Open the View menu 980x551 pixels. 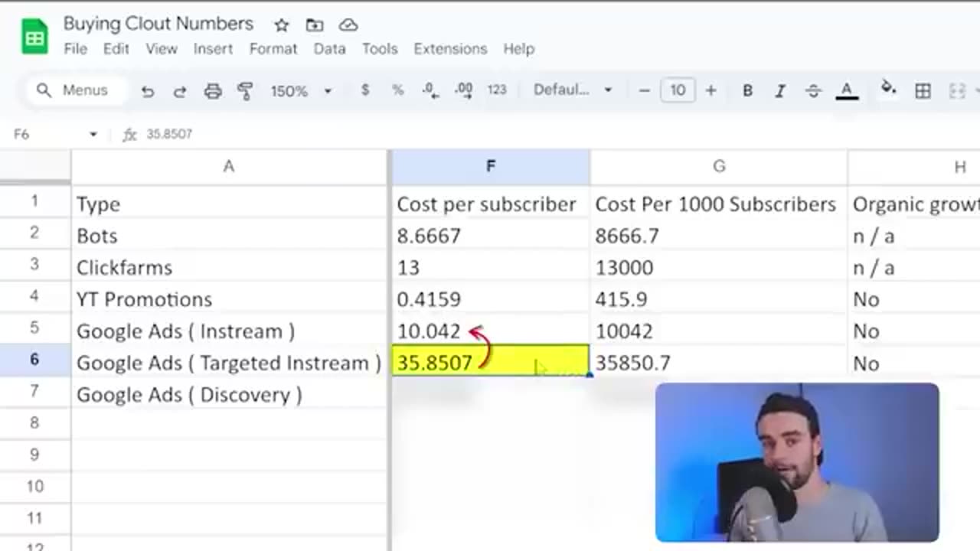162,49
